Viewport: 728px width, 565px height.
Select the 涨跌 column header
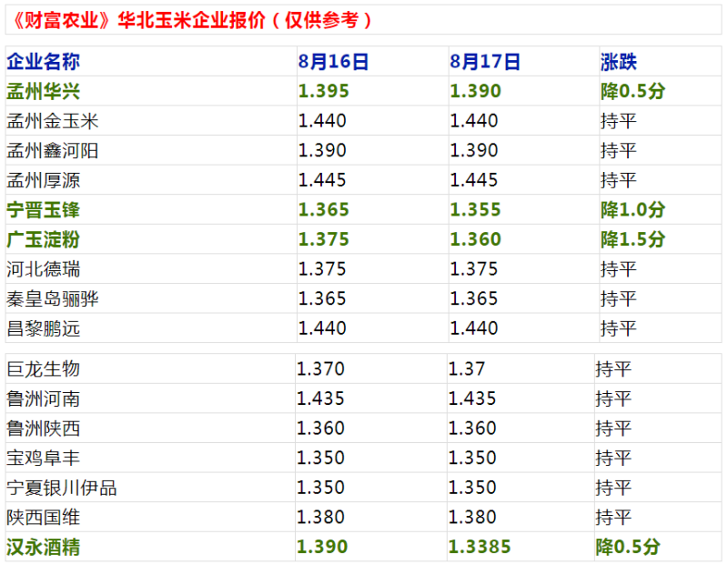click(619, 62)
